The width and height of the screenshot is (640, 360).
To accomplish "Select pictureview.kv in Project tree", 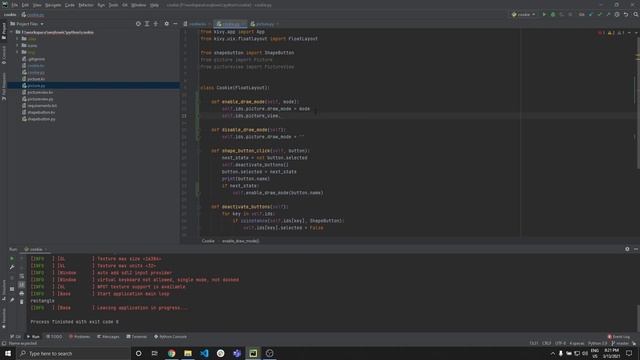I will (40, 92).
